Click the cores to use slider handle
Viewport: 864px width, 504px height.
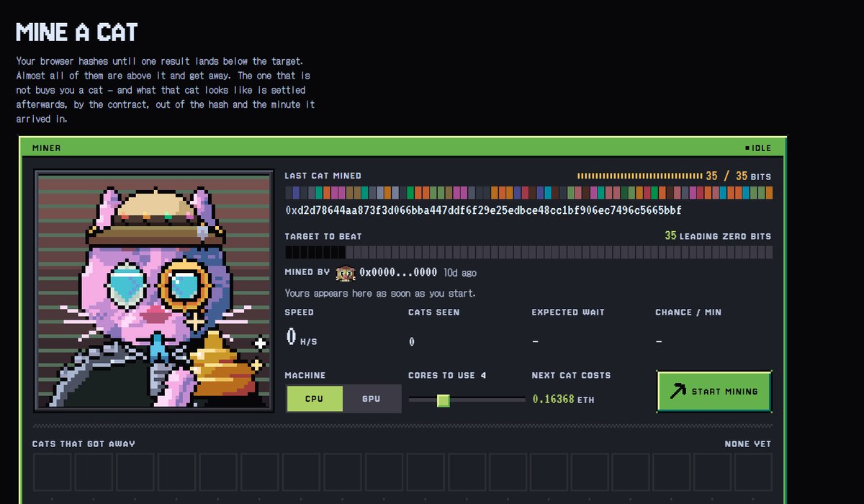point(444,400)
